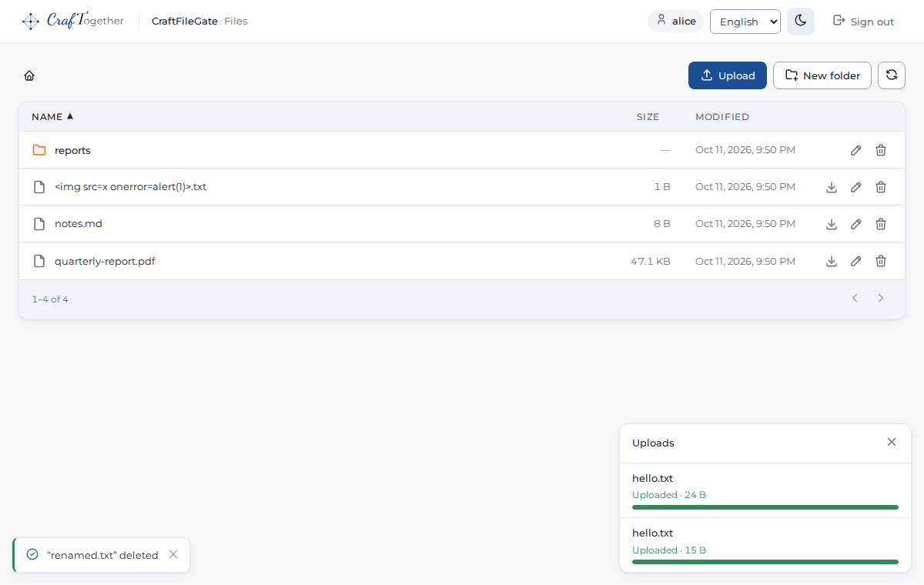Go to the next page of files
Image resolution: width=924 pixels, height=585 pixels.
pyautogui.click(x=881, y=298)
